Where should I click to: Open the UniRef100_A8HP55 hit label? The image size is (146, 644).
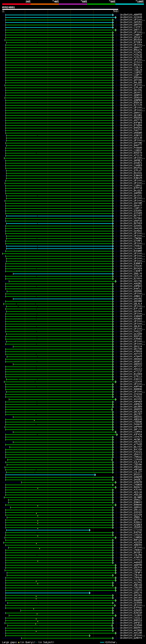click(x=131, y=15)
